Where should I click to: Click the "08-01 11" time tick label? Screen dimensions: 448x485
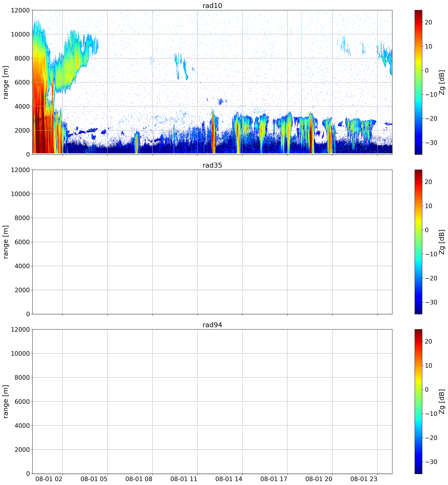coord(184,479)
